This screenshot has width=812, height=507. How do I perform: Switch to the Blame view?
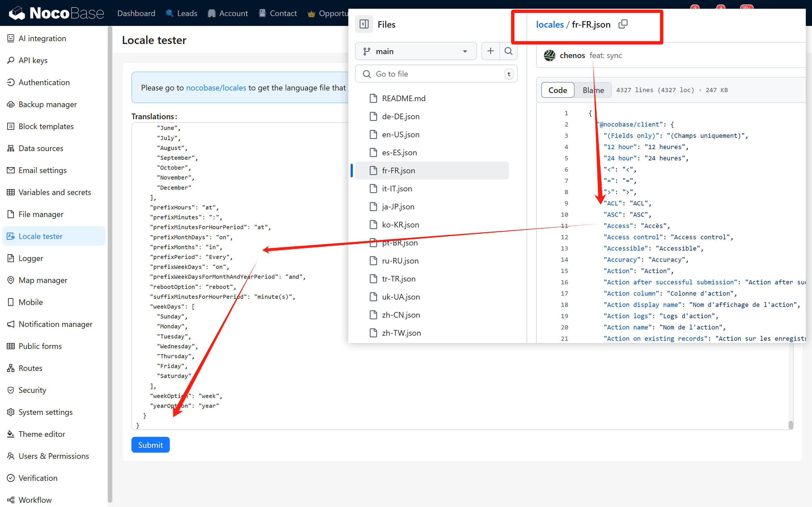click(593, 90)
